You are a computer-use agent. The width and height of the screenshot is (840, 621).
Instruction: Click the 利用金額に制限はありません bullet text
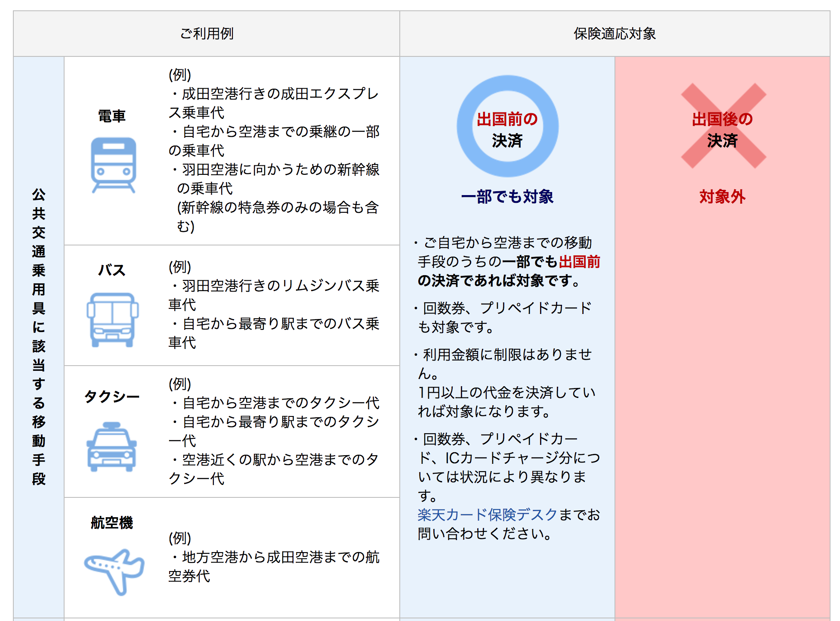507,355
